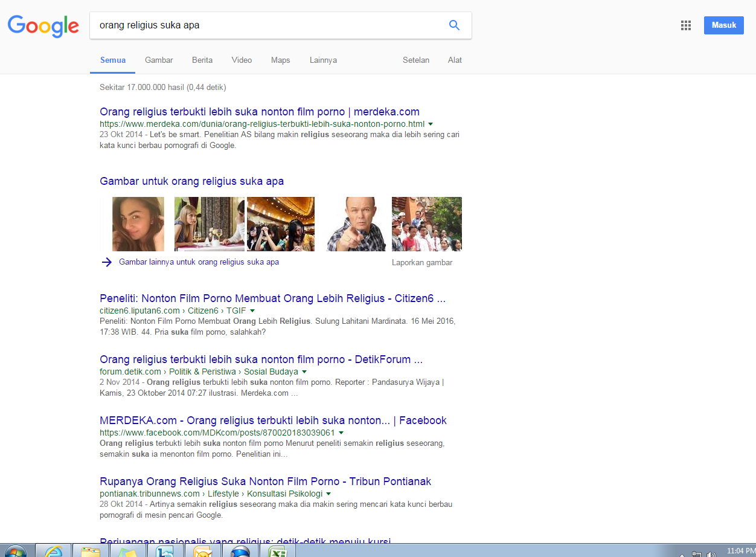
Task: Open the thumbnail of a crowd at a temple
Action: [427, 224]
